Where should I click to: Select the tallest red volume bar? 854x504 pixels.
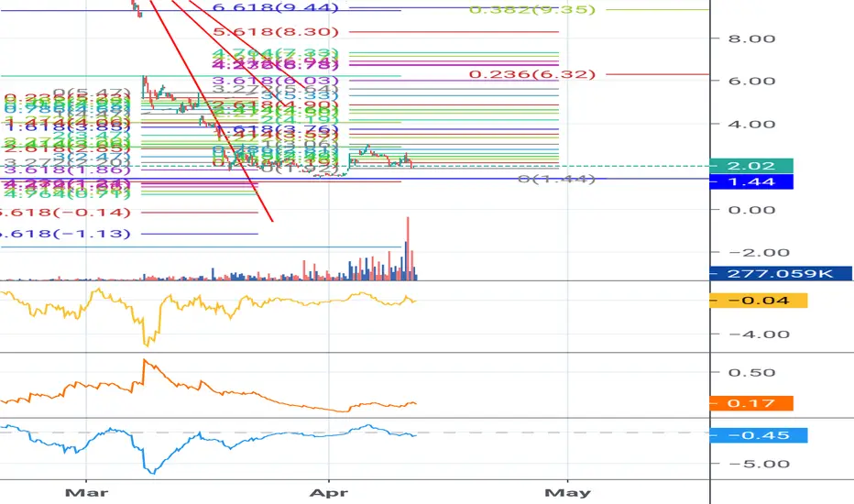408,248
